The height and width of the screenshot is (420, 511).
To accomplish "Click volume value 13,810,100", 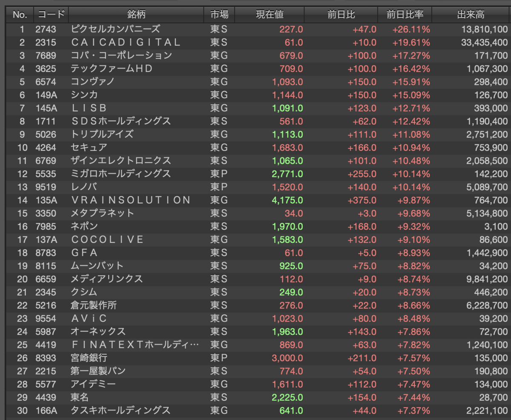I will pos(484,29).
